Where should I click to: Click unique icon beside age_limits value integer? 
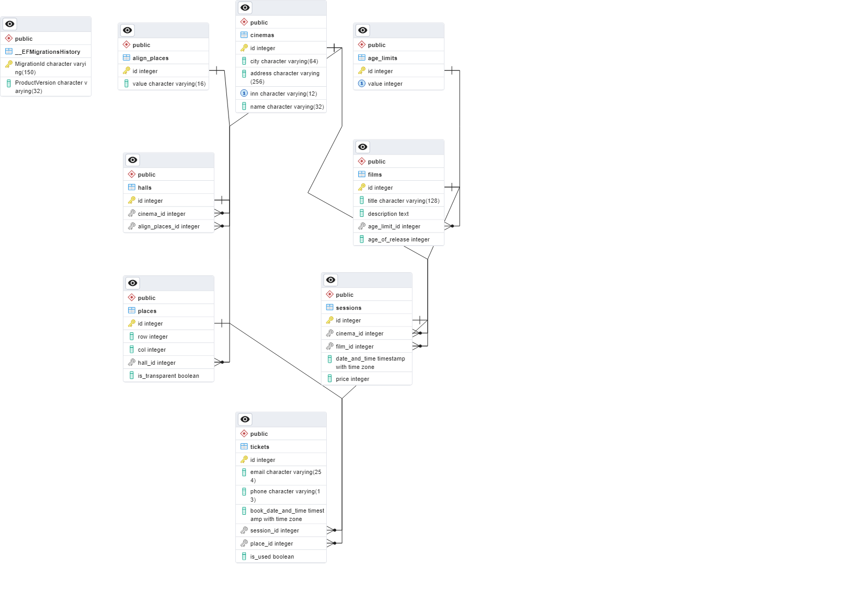click(361, 84)
